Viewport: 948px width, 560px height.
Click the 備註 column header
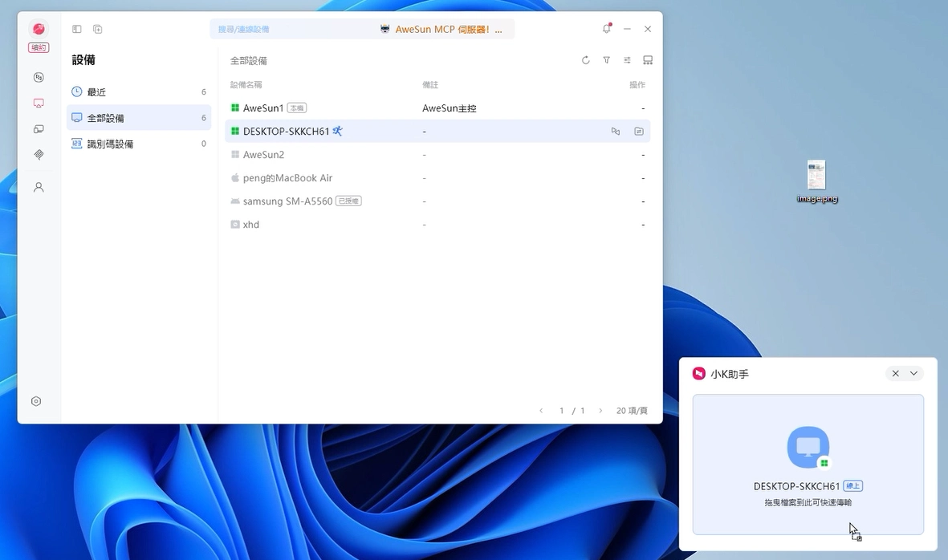430,85
